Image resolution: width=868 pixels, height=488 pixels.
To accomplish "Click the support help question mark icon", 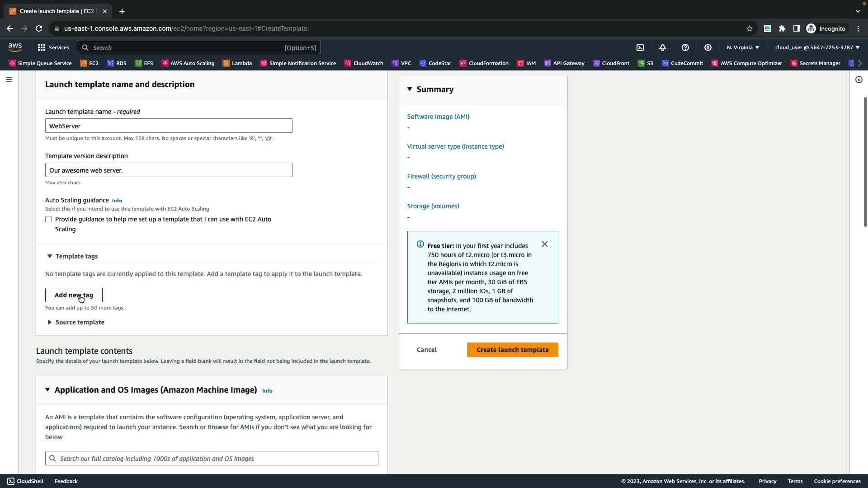I will [x=685, y=47].
